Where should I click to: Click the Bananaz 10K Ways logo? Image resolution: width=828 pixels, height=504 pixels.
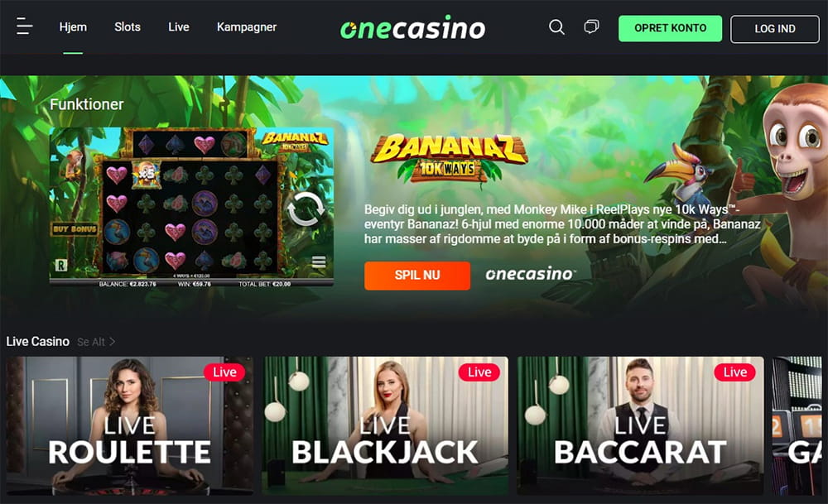coord(450,158)
